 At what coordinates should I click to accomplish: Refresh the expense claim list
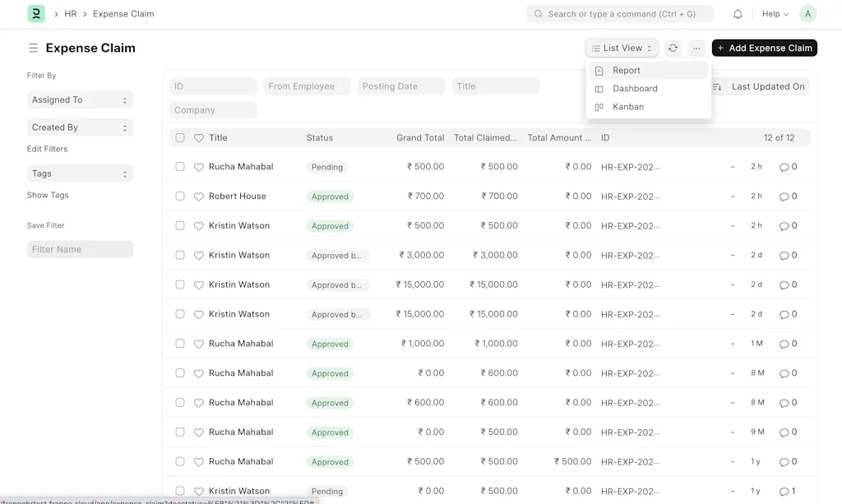coord(673,49)
